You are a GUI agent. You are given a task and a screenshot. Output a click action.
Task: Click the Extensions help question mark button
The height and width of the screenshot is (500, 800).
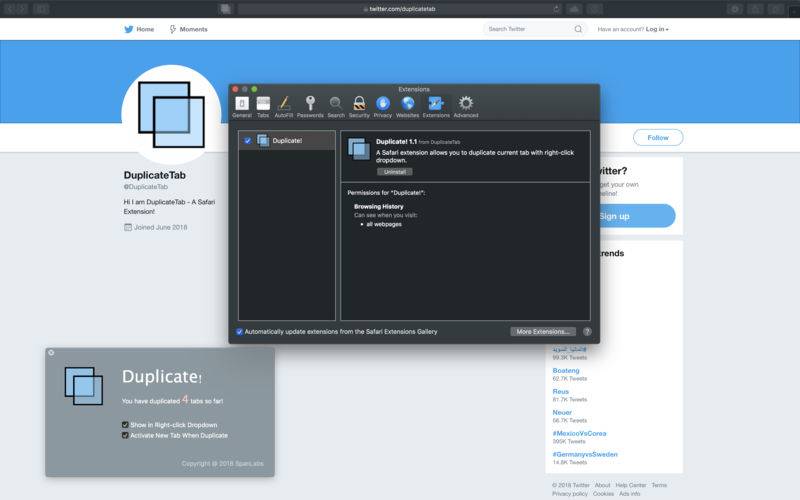tap(587, 332)
